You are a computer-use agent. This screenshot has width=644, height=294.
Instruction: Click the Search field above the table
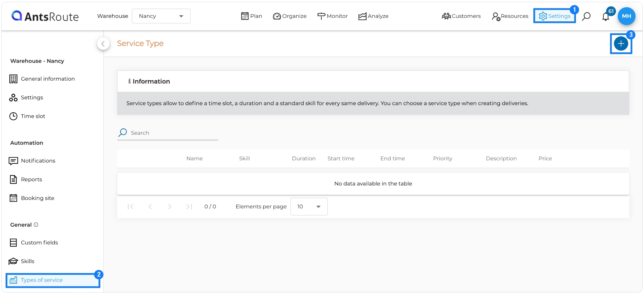point(168,133)
